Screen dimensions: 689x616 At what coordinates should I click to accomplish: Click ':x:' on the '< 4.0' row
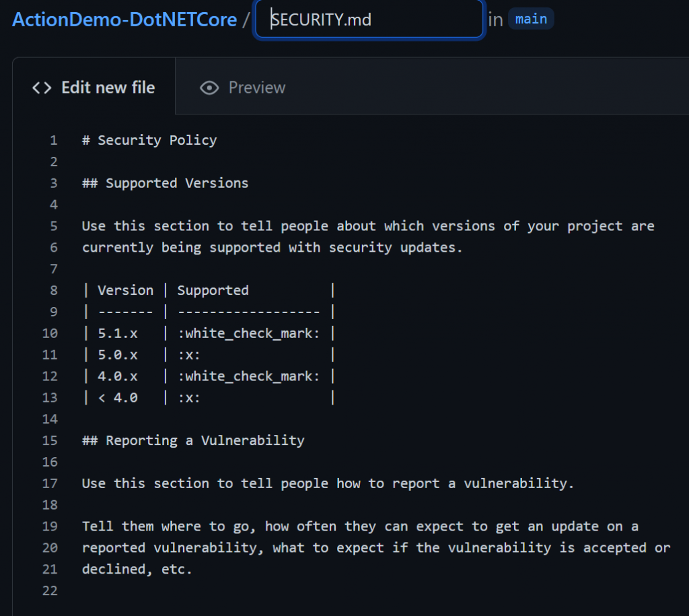pos(189,398)
